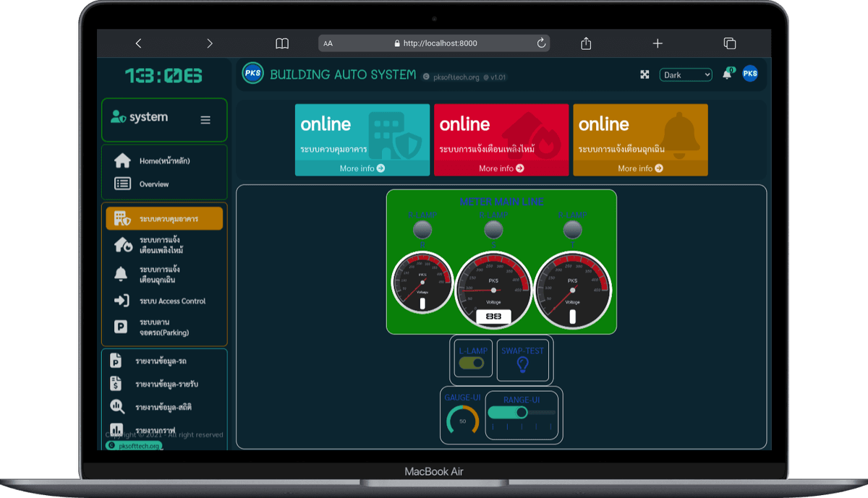The width and height of the screenshot is (868, 498).
Task: Click the localhost:8000 address bar
Action: coord(434,43)
